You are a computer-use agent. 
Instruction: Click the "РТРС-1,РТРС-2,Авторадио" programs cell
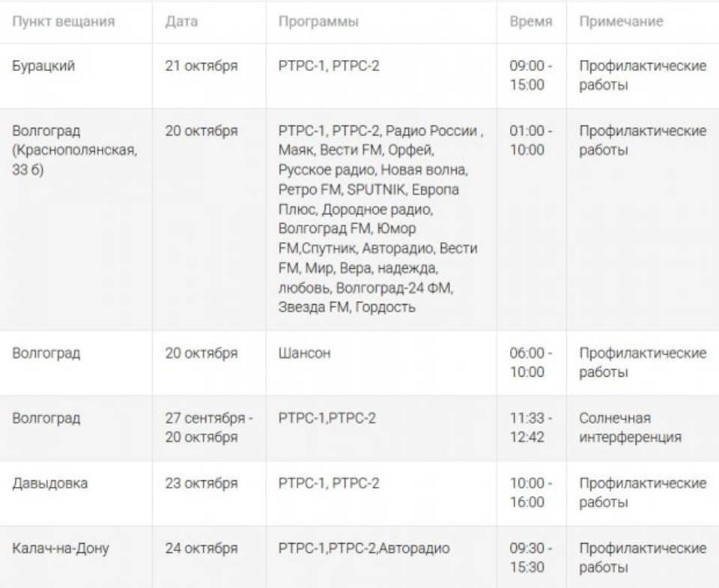364,548
